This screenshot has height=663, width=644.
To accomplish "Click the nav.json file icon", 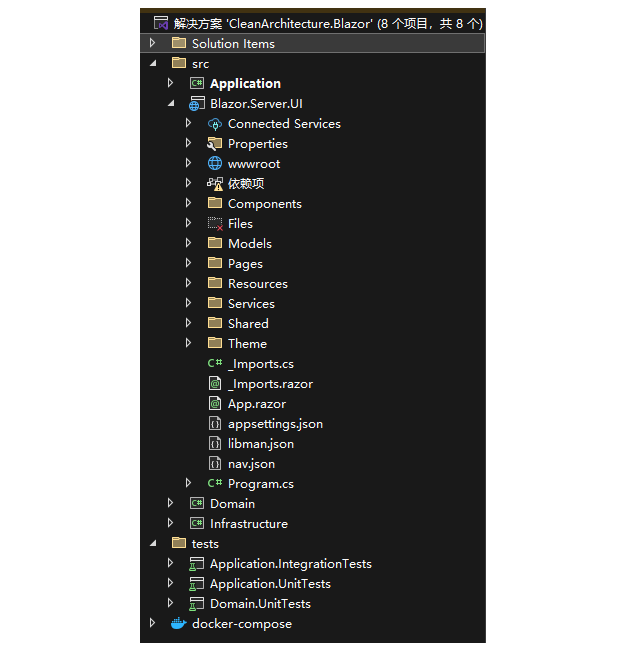I will click(x=215, y=463).
